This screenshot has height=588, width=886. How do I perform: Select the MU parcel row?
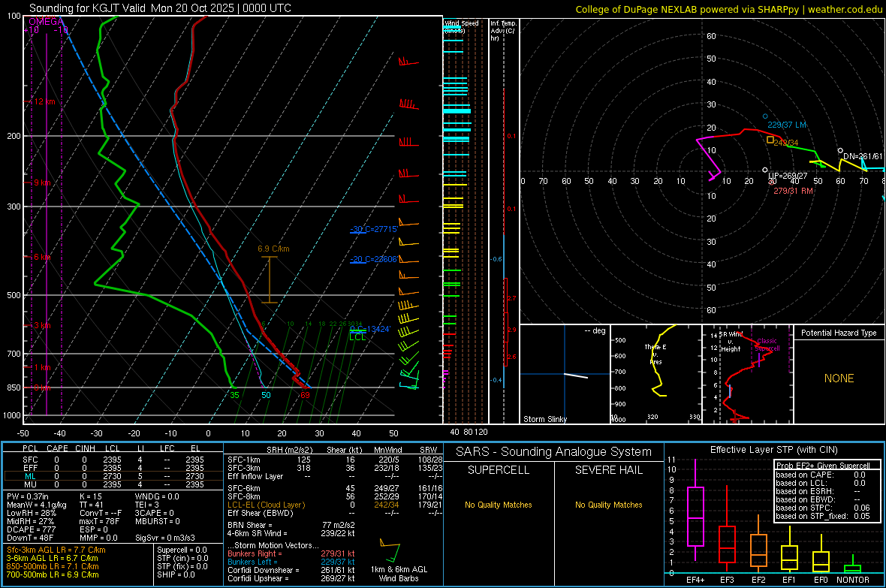click(113, 484)
